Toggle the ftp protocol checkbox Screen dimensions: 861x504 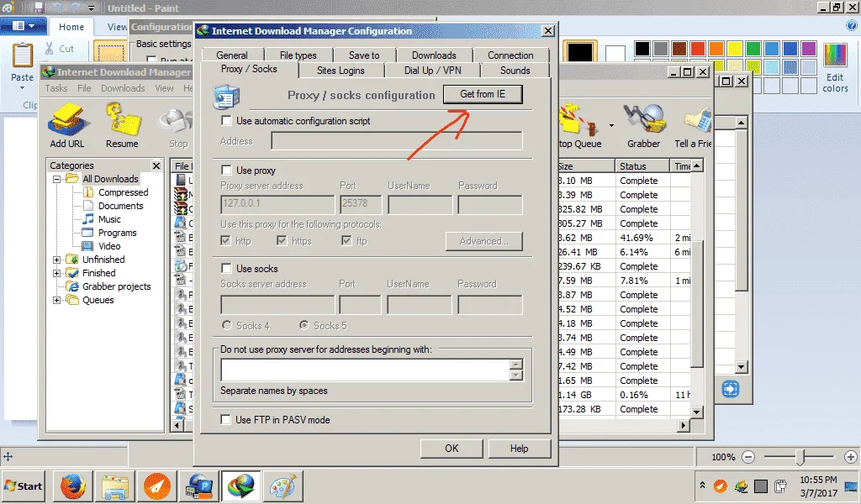[x=346, y=241]
